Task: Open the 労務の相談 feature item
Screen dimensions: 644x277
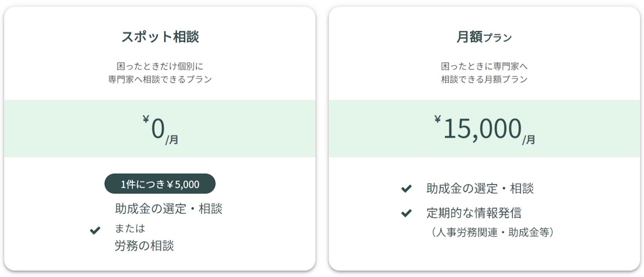Action: pyautogui.click(x=144, y=246)
